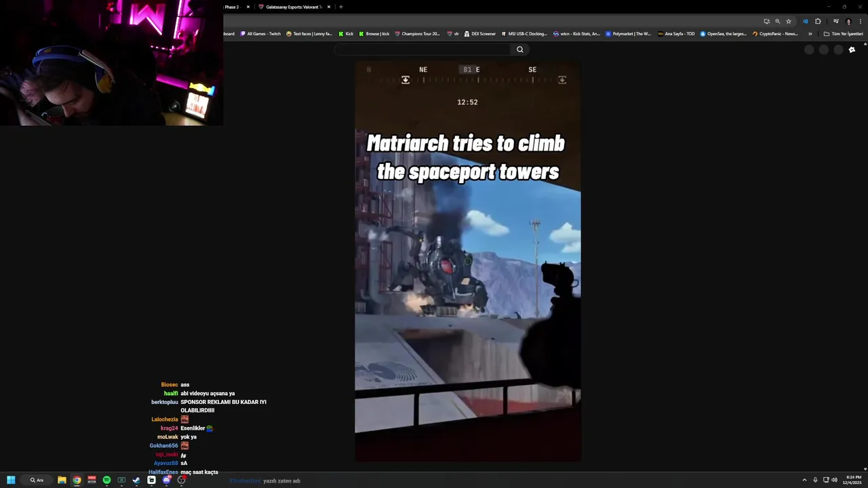This screenshot has width=868, height=488.
Task: Click chat username berktopluu
Action: pyautogui.click(x=165, y=402)
